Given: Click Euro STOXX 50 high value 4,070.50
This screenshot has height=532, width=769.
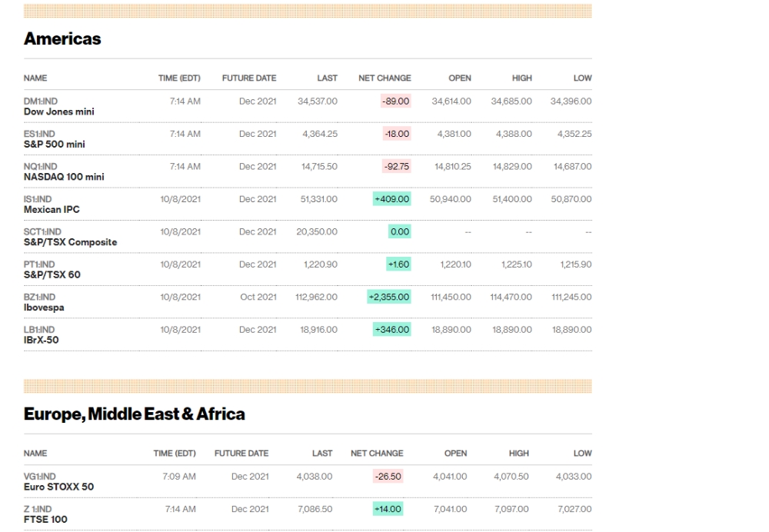Looking at the screenshot, I should tap(511, 477).
